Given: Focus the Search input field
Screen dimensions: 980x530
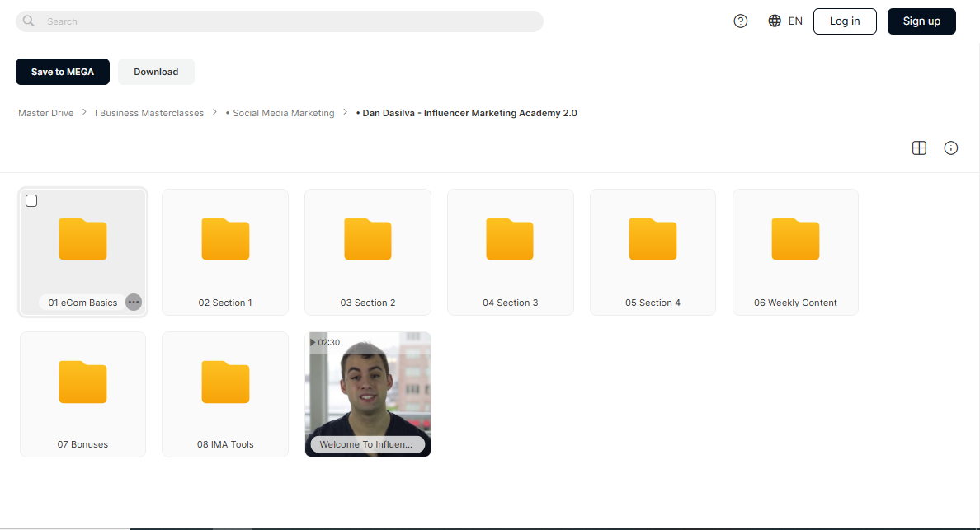Looking at the screenshot, I should 280,21.
